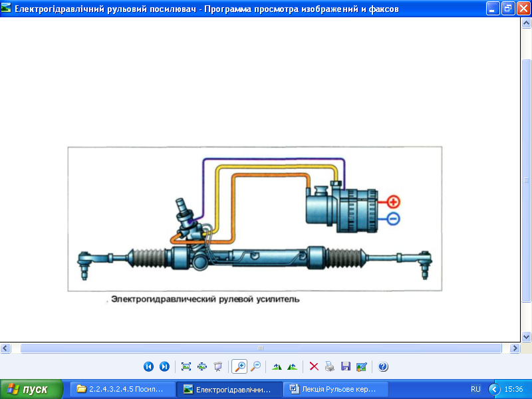The image size is (532, 399).
Task: Click the 15:36 system clock
Action: [x=513, y=389]
